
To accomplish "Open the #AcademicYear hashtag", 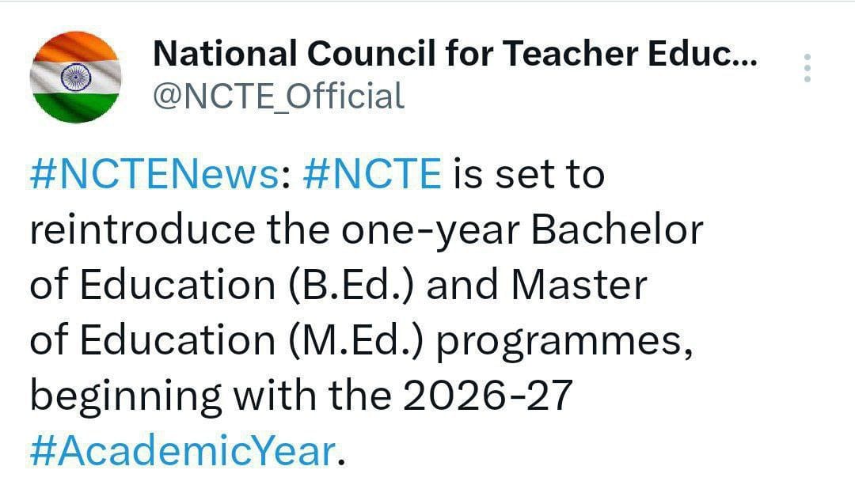I will click(x=183, y=451).
